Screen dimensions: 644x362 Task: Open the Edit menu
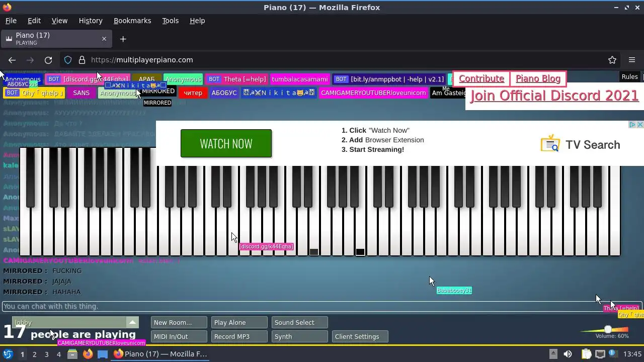pyautogui.click(x=34, y=21)
